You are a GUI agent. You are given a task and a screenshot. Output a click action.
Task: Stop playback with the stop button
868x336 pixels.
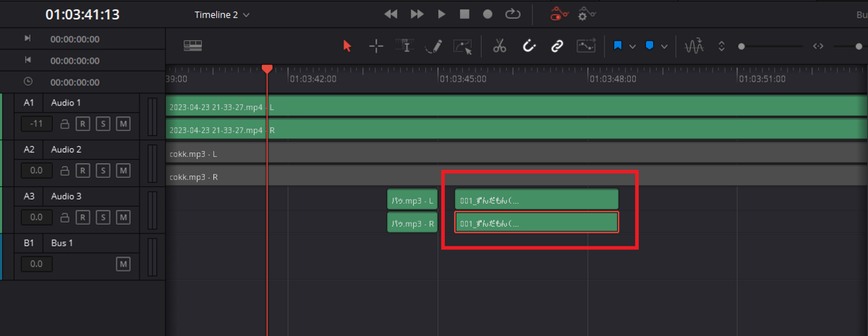pos(465,14)
